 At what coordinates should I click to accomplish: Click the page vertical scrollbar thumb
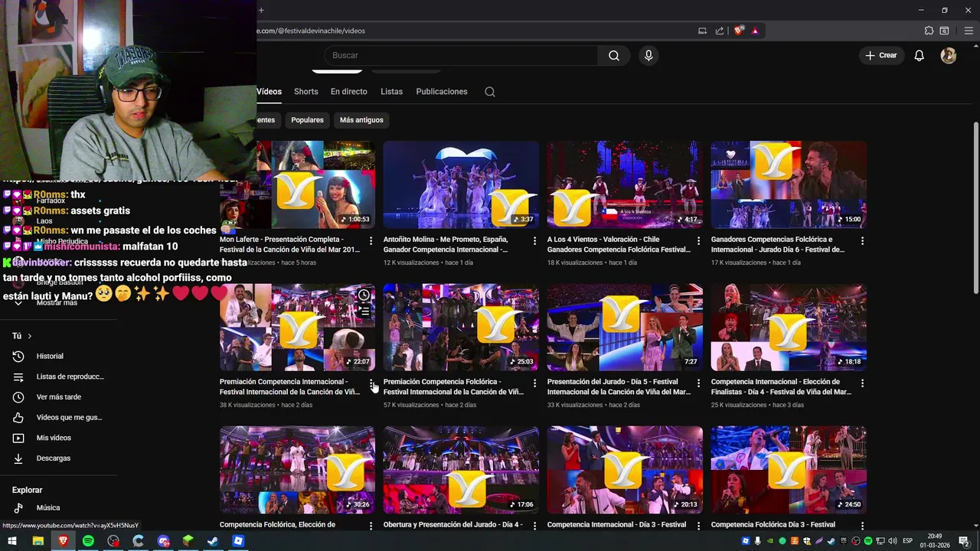[x=975, y=207]
